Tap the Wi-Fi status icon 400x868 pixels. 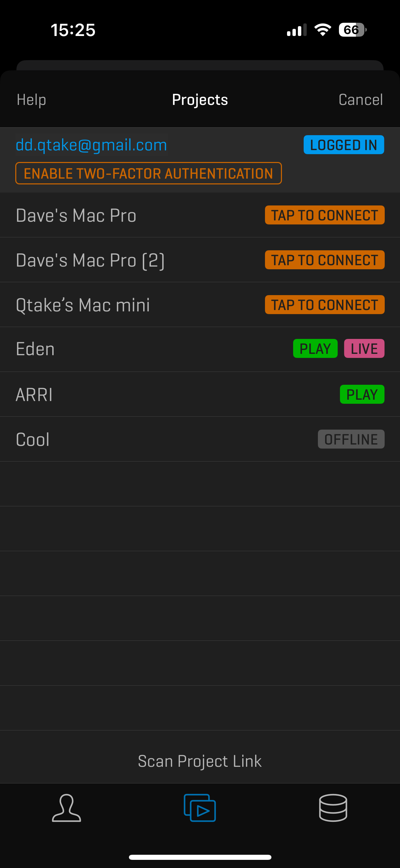[323, 30]
